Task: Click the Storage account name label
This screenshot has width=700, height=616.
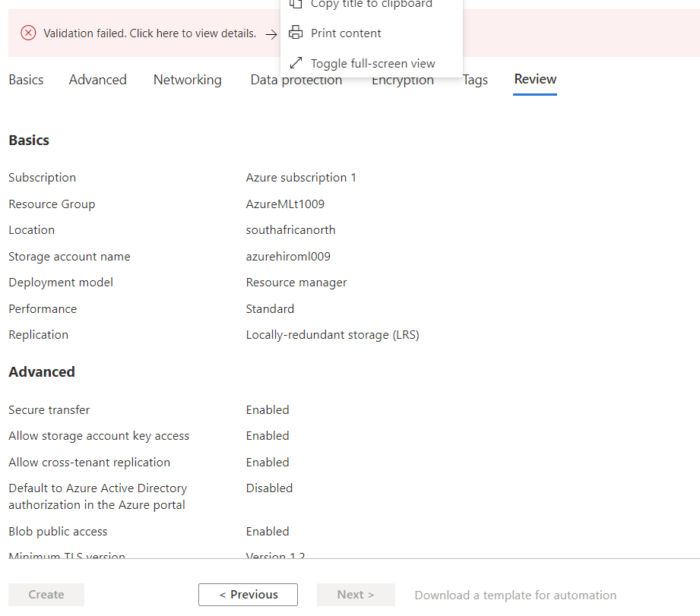Action: tap(70, 257)
